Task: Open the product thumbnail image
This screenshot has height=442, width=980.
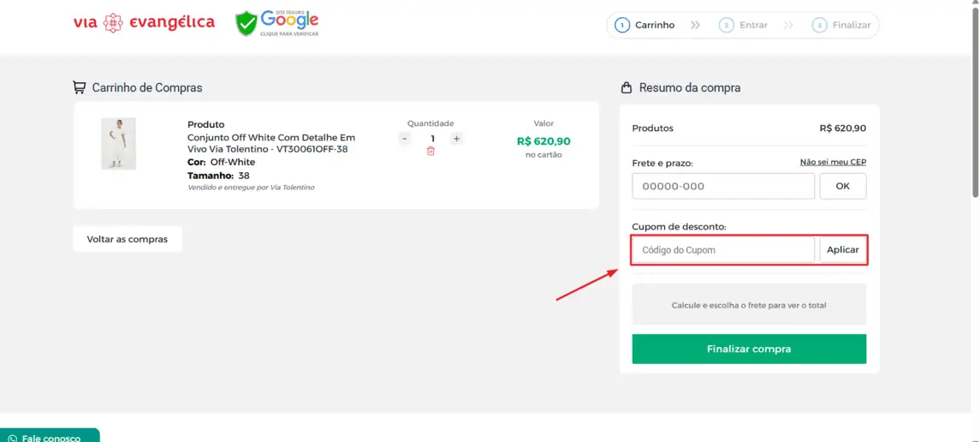Action: click(x=118, y=144)
